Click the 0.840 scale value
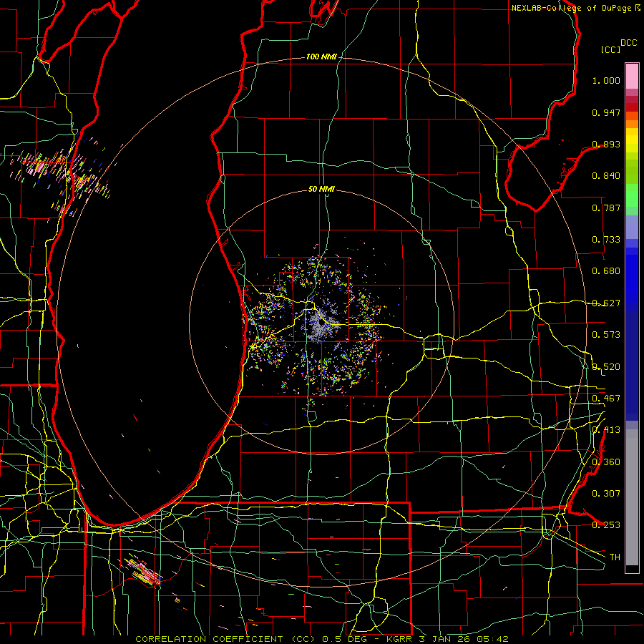Viewport: 644px width, 644px height. click(x=606, y=176)
